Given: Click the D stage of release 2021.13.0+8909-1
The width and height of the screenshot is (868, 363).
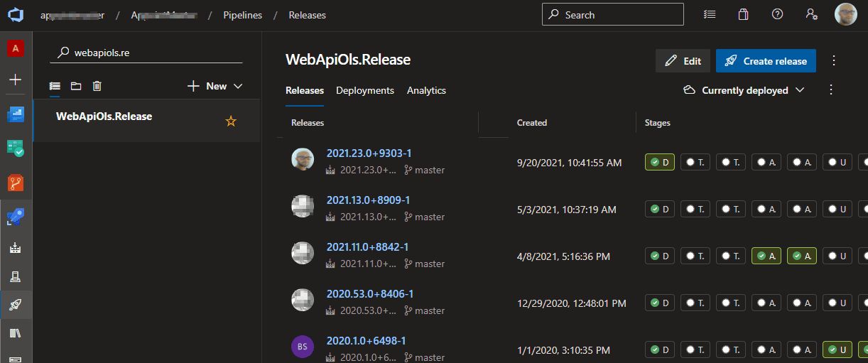Looking at the screenshot, I should click(659, 209).
